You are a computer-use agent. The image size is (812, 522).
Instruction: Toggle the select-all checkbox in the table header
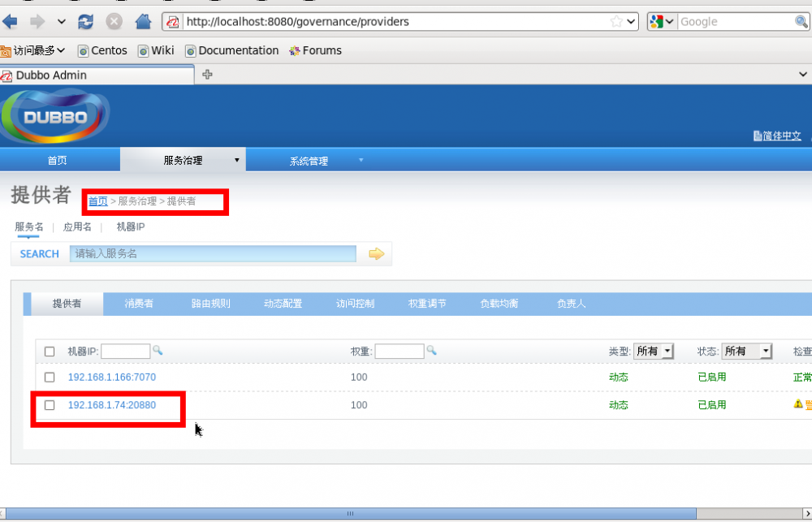pyautogui.click(x=50, y=351)
